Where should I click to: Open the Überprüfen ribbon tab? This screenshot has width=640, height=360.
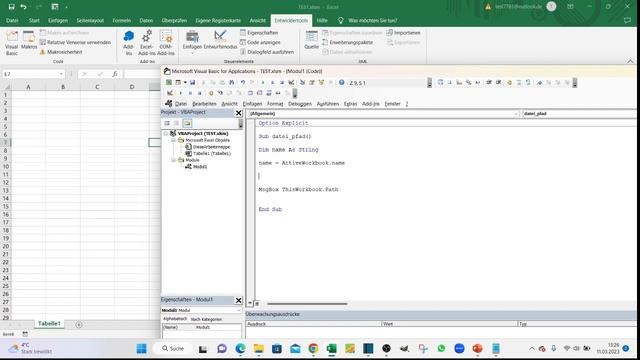pos(174,20)
